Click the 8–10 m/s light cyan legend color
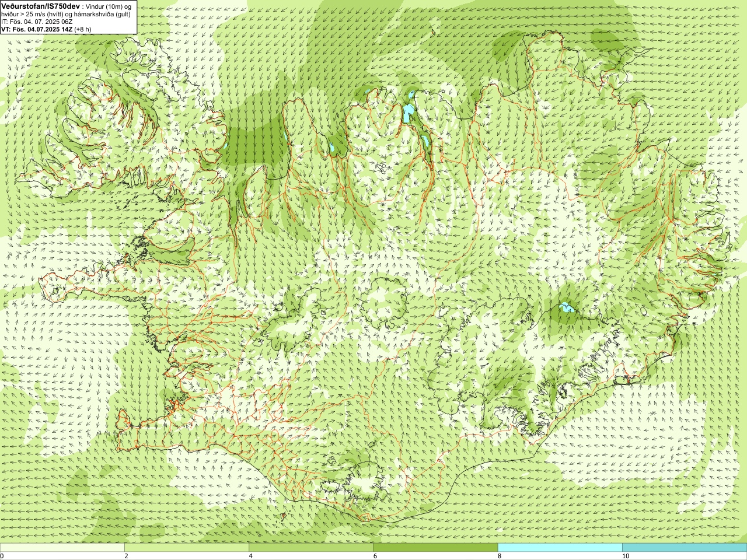The width and height of the screenshot is (747, 560). coord(560,548)
